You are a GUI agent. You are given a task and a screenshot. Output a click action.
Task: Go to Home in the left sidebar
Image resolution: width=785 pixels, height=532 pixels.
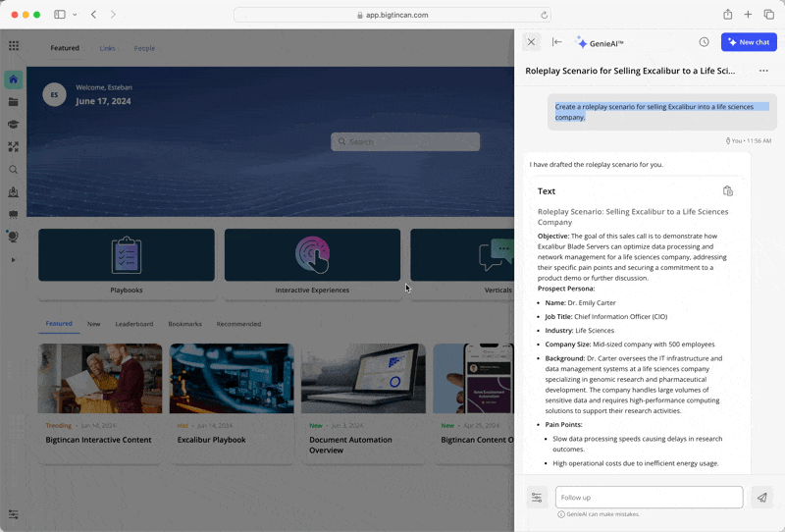(x=14, y=80)
